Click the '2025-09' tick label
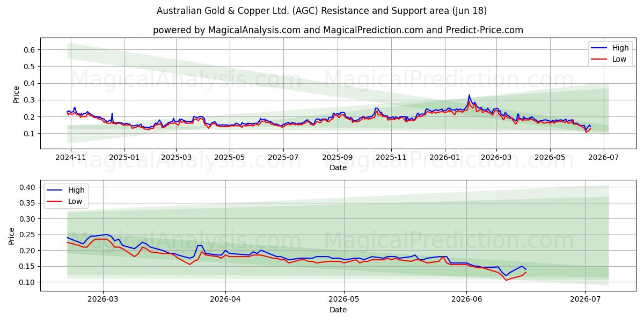 point(338,157)
